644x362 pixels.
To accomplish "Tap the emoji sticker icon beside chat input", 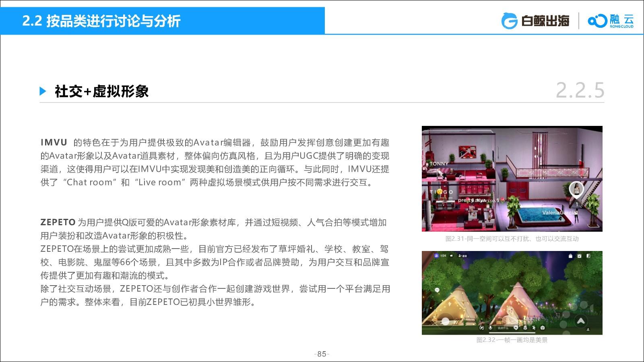I will (x=516, y=328).
